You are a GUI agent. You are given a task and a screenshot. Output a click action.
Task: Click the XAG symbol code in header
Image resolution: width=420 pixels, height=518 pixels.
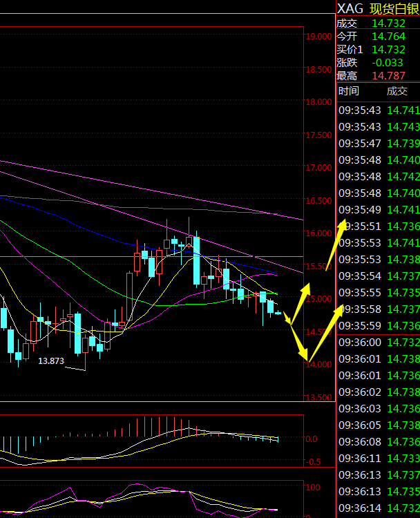(x=350, y=8)
